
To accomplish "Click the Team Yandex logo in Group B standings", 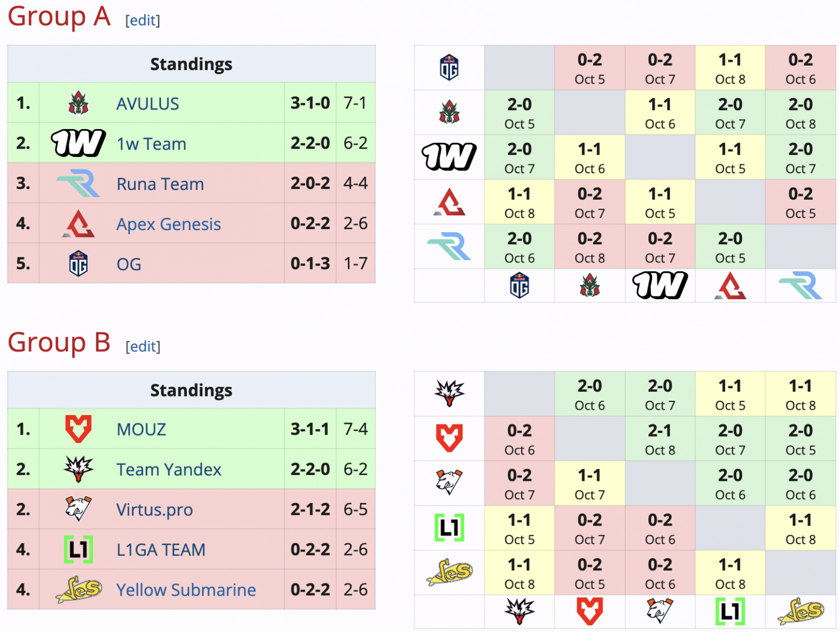I will pos(78,469).
